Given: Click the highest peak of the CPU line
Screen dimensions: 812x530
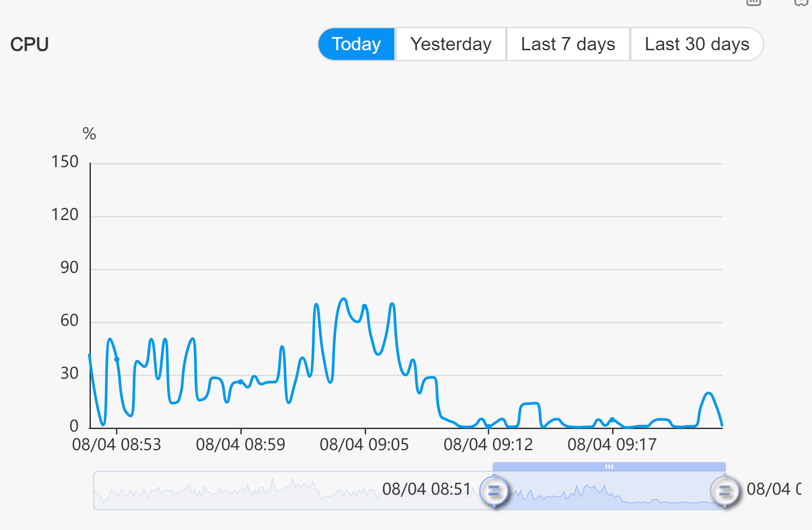Looking at the screenshot, I should (344, 299).
